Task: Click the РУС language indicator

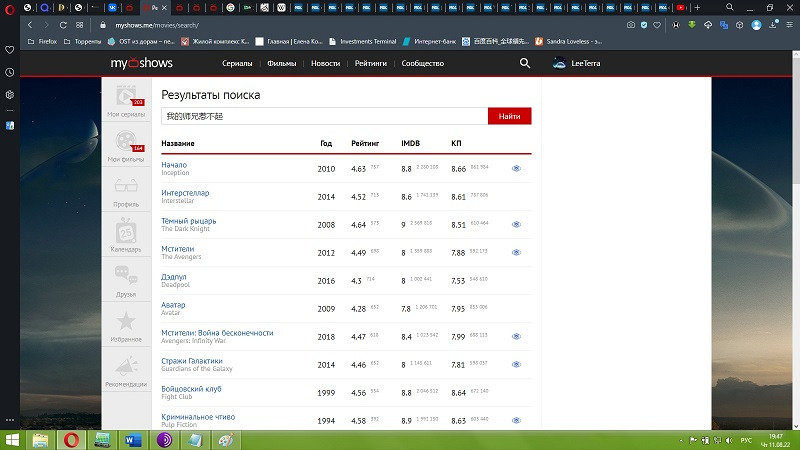Action: click(746, 440)
